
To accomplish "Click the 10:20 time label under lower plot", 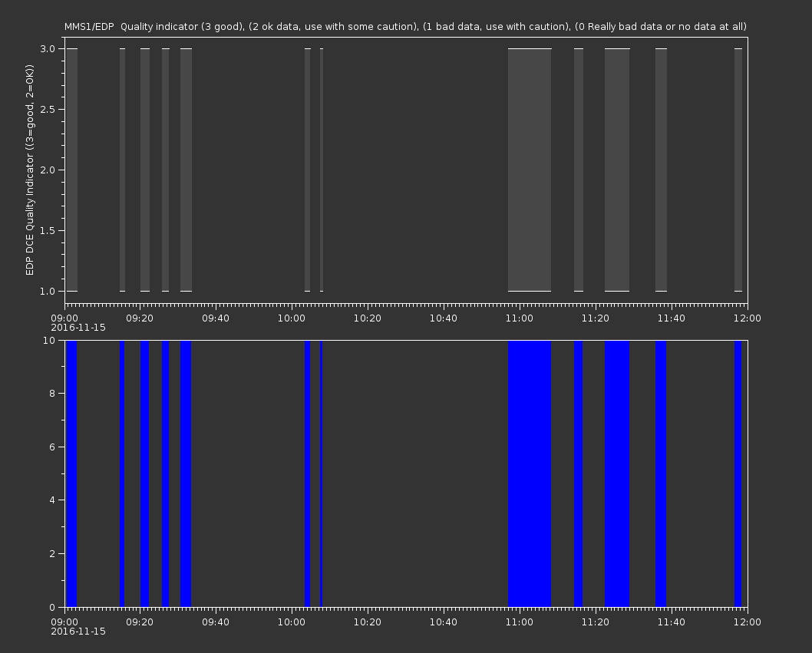I will point(367,622).
